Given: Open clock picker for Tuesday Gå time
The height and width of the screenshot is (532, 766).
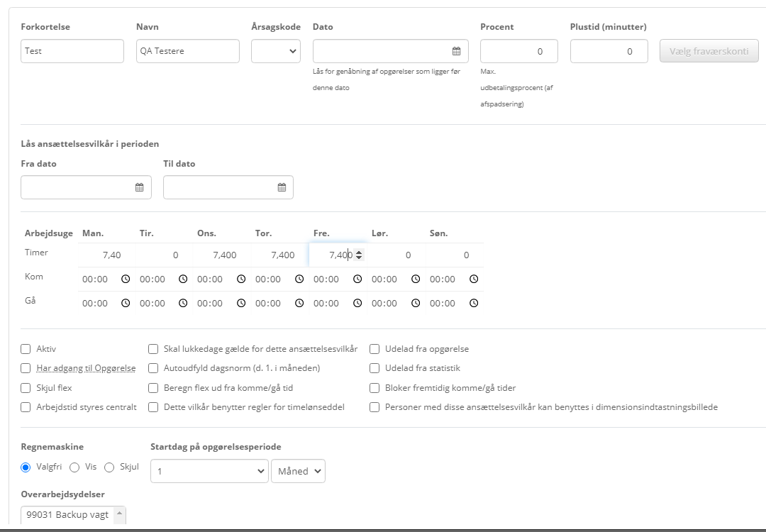Looking at the screenshot, I should [x=183, y=304].
